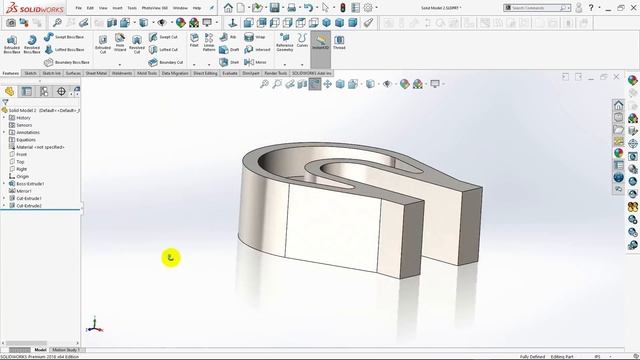640x360 pixels.
Task: Expand the Cut-Extrude2 feature
Action: (x=4, y=206)
